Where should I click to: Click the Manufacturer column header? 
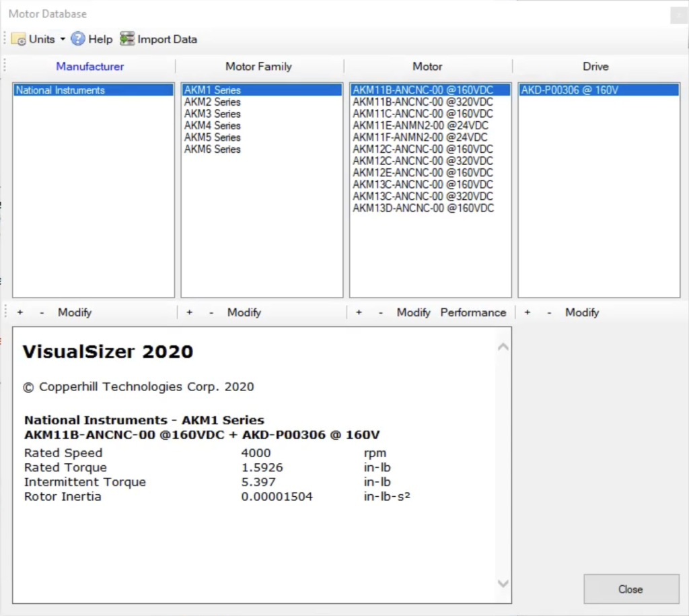(x=90, y=67)
